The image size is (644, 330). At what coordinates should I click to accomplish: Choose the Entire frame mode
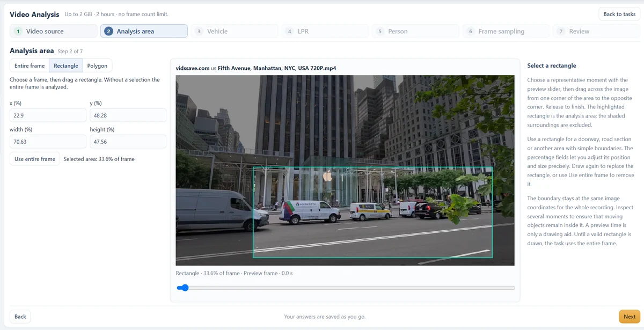pos(30,65)
